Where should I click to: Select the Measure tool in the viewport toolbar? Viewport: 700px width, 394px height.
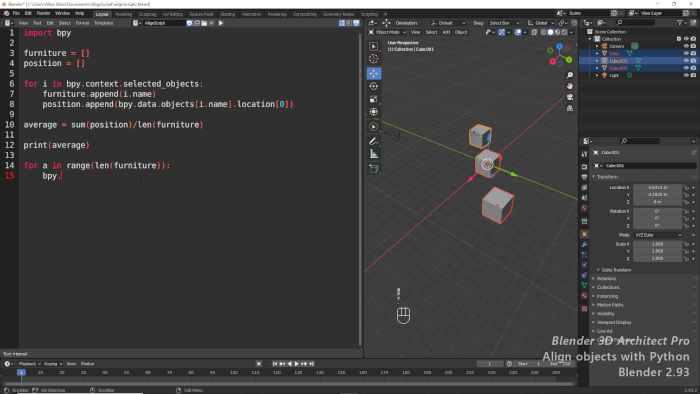[x=374, y=154]
